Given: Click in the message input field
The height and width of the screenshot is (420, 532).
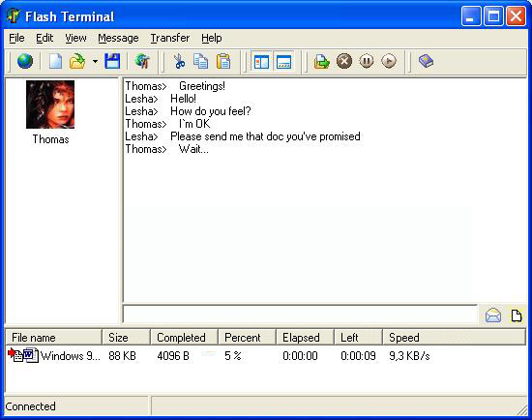Looking at the screenshot, I should (x=300, y=315).
